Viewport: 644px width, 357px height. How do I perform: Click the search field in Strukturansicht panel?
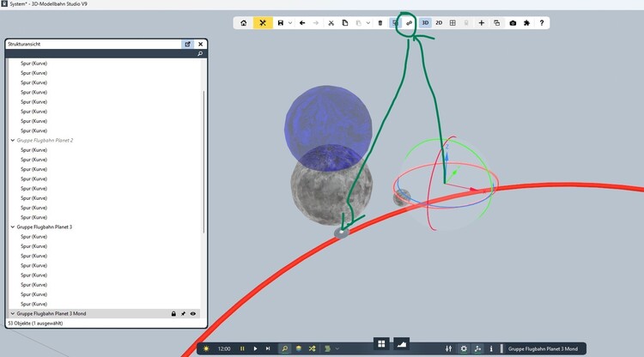tap(103, 53)
